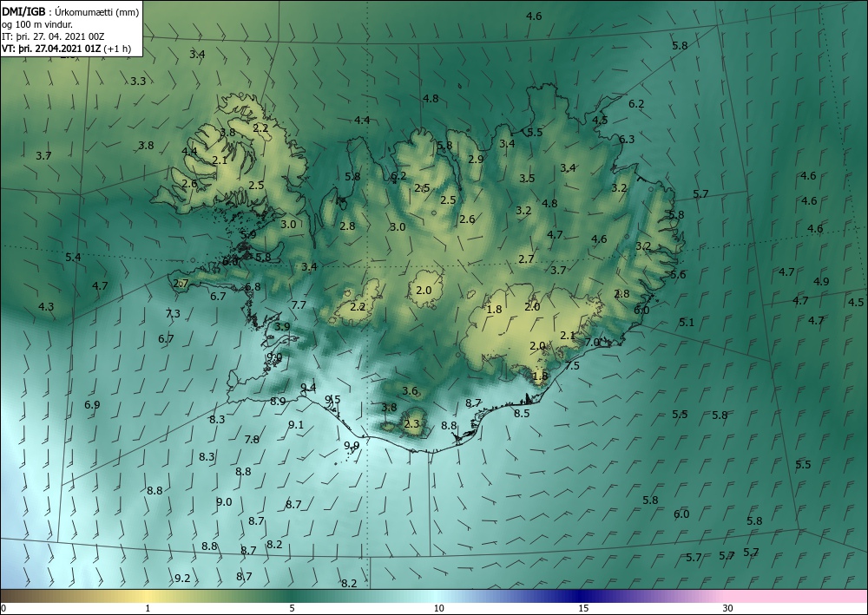
Task: Click the 3.5 value label
Action: click(527, 178)
